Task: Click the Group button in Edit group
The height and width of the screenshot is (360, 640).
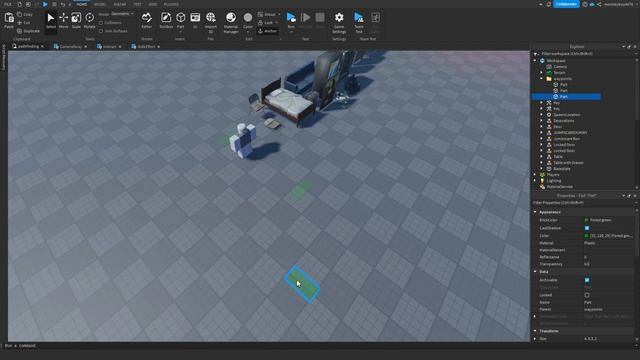Action: tap(268, 14)
